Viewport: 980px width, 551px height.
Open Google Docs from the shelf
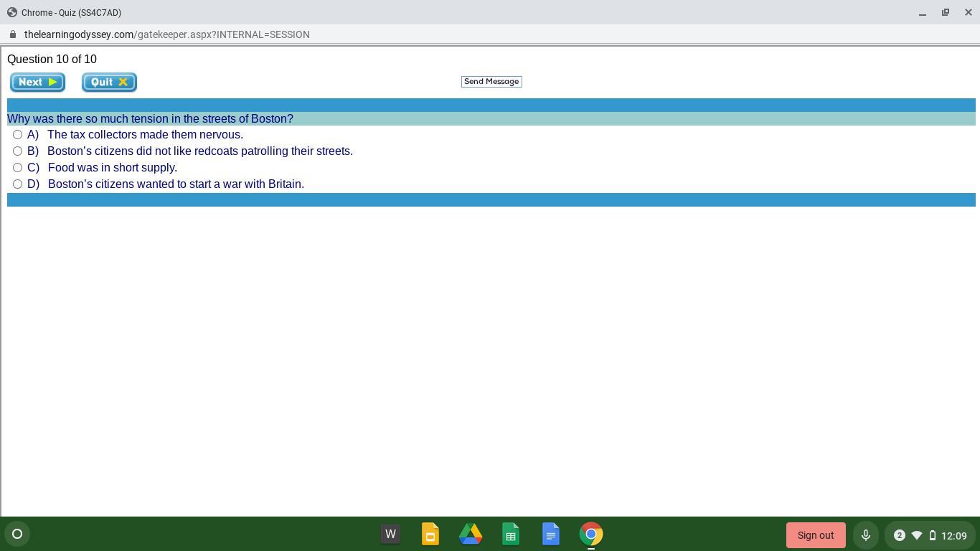click(551, 534)
